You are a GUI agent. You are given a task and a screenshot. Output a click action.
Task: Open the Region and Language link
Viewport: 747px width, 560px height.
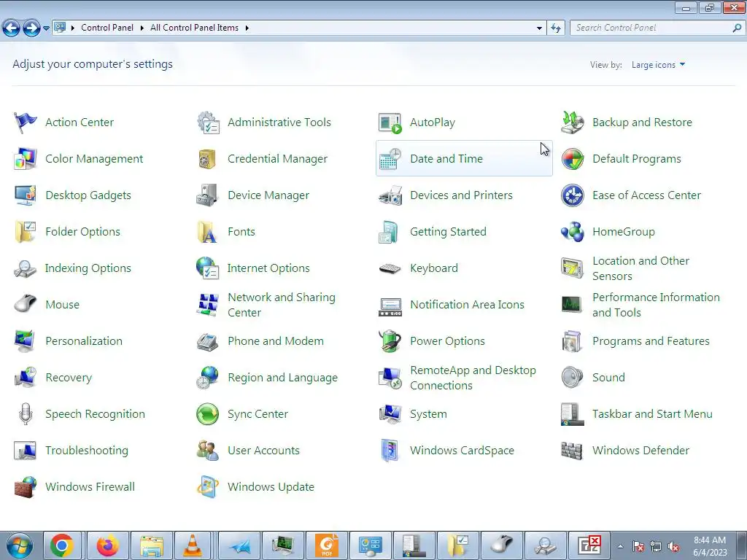click(282, 378)
